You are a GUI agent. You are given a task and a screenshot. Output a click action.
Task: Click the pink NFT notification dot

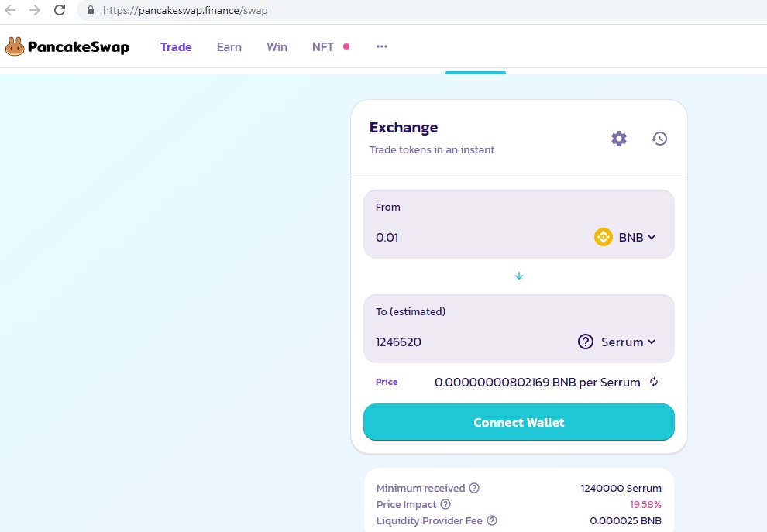click(x=346, y=46)
